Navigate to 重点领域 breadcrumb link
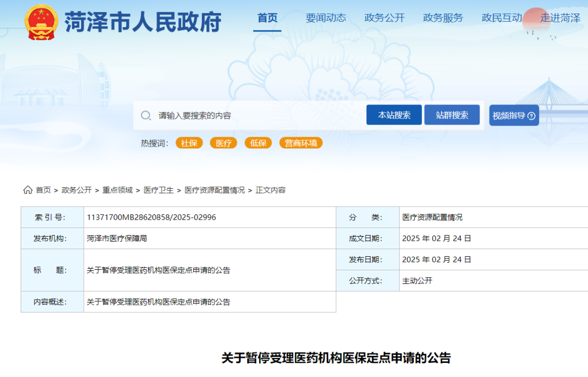The image size is (588, 377). coord(118,190)
